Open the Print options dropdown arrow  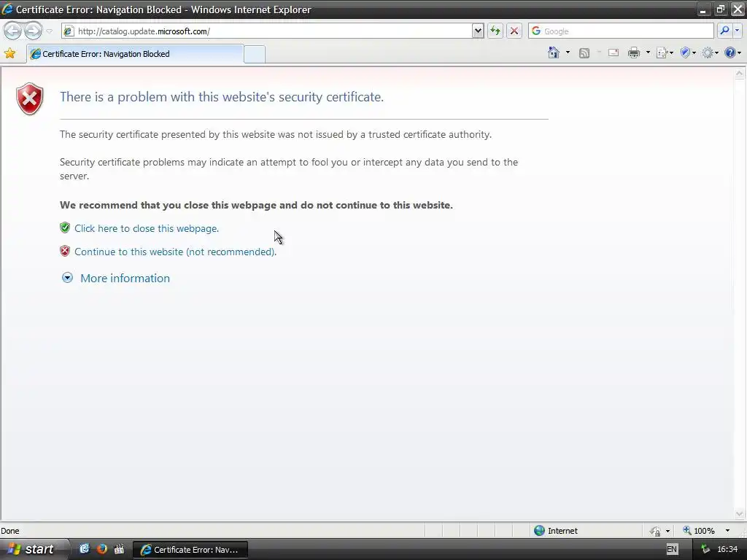pos(648,52)
